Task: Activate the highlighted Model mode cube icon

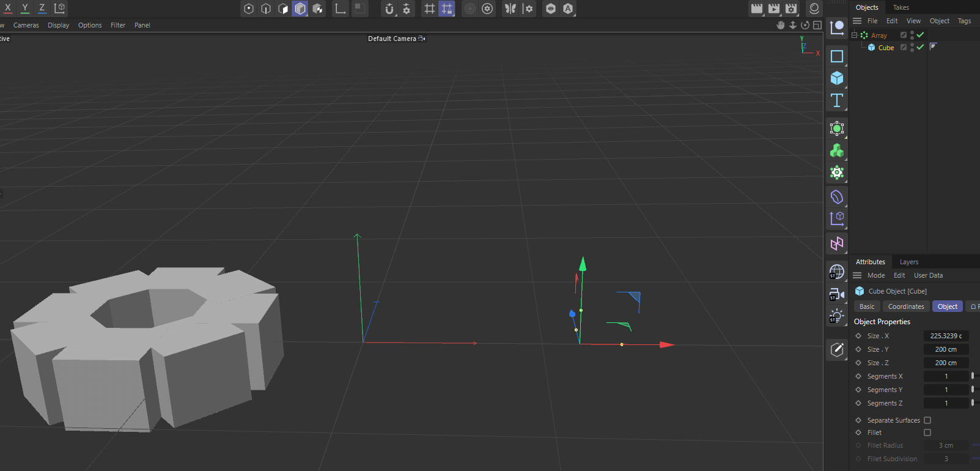Action: [300, 9]
